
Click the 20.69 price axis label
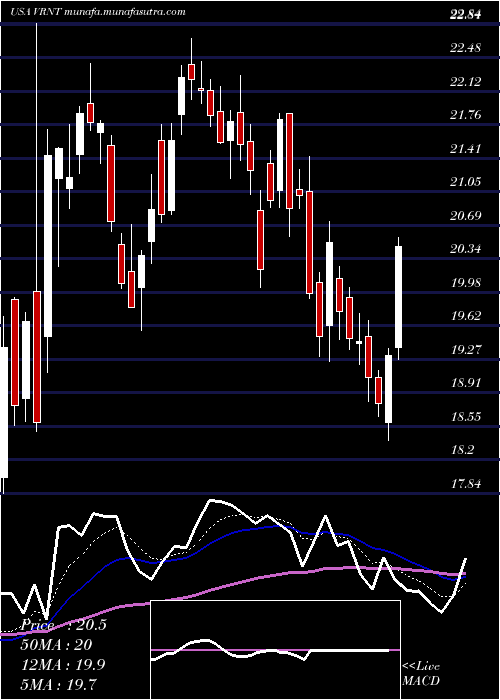(x=466, y=215)
